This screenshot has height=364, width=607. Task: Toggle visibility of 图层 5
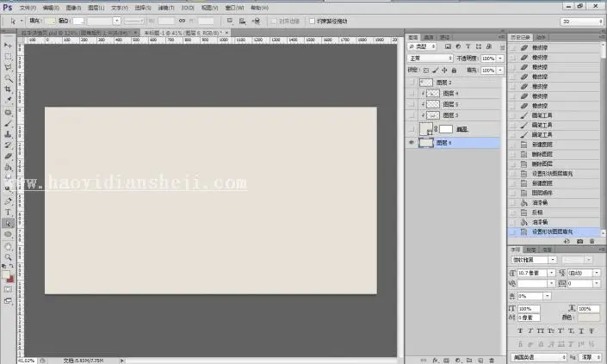tap(412, 104)
